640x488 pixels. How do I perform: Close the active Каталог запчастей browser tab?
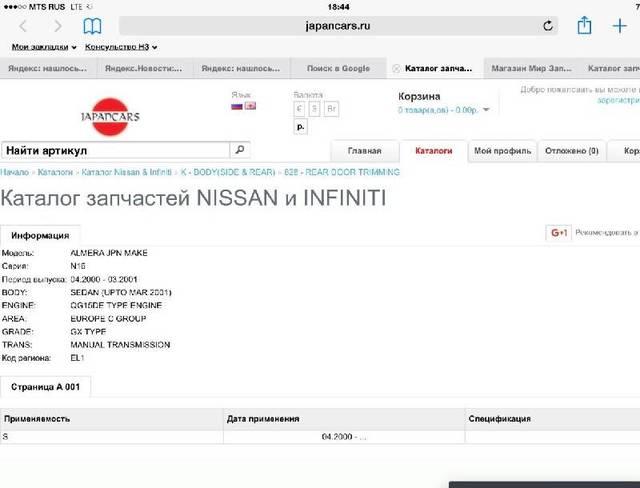coord(396,68)
